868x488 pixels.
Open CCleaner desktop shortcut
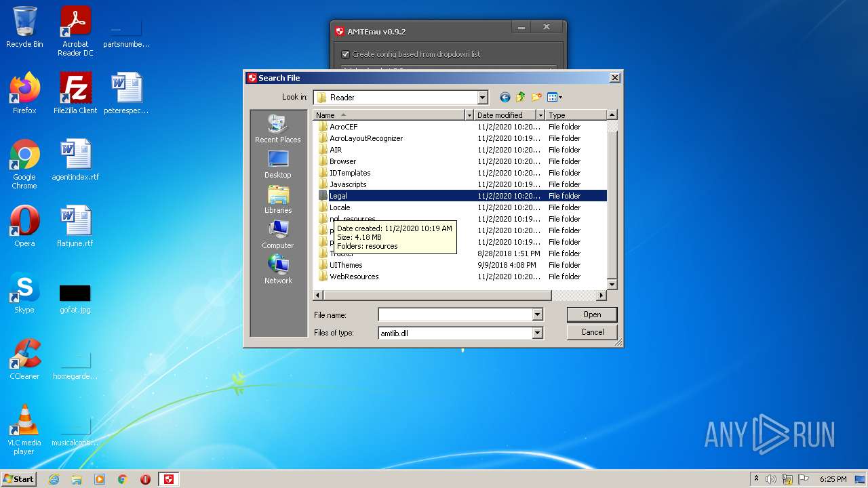pos(24,359)
